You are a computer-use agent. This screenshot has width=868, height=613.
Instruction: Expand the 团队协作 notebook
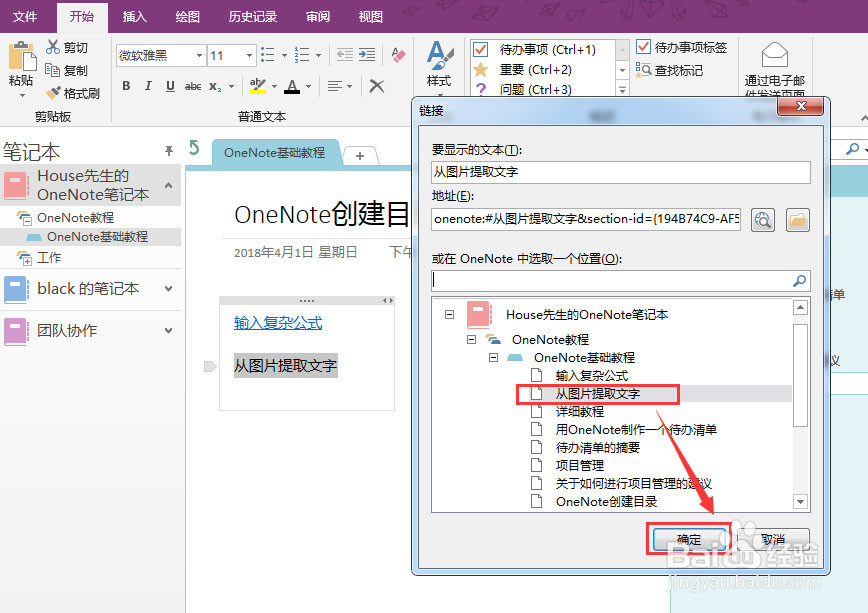coord(169,331)
